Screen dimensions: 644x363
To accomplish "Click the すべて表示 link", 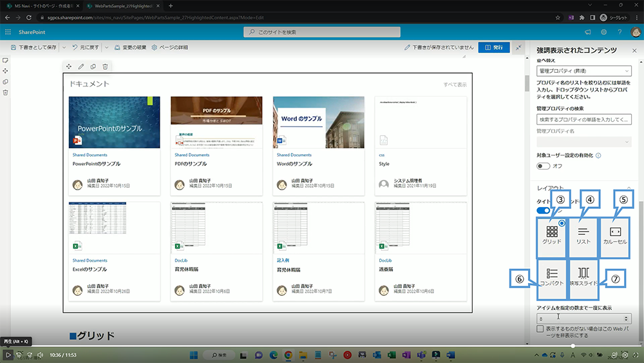I will pos(455,84).
